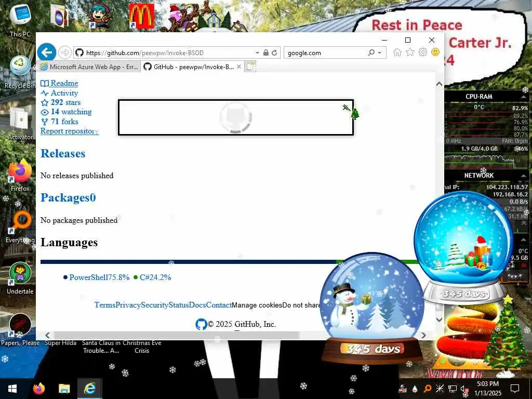532x399 pixels.
Task: Click the vertical scrollbar down arrow
Action: (439, 320)
